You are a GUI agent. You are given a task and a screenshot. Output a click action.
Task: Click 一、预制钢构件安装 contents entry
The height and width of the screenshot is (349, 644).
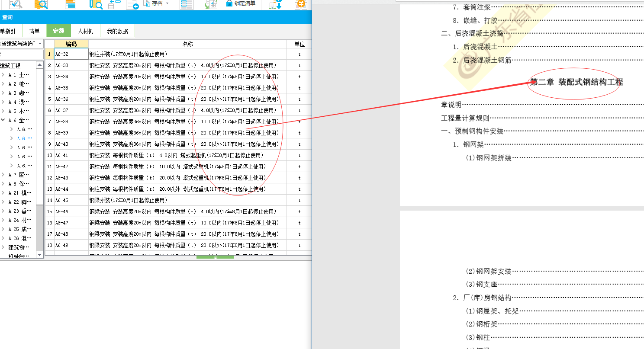(x=472, y=131)
